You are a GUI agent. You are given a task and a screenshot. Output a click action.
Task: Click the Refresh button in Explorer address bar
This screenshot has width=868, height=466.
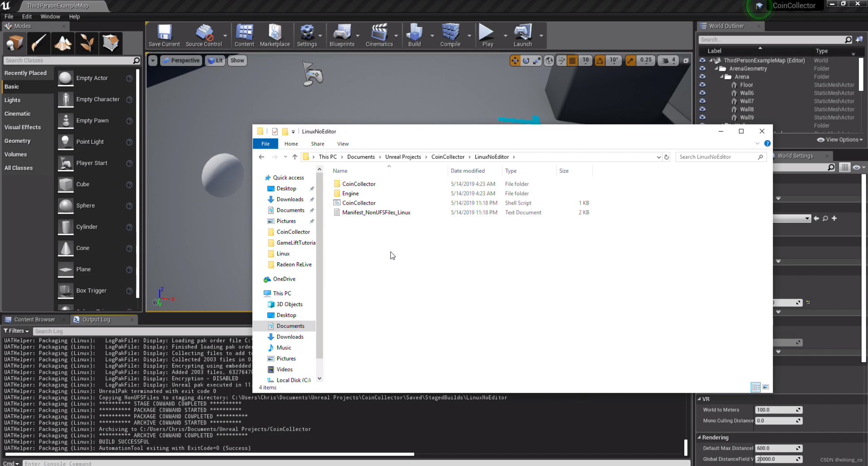coord(667,157)
